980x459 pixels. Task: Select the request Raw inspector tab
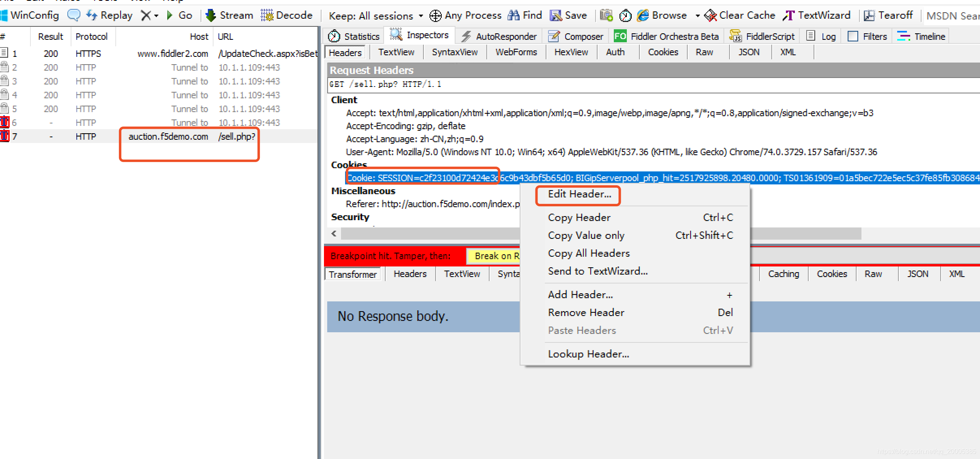(704, 52)
